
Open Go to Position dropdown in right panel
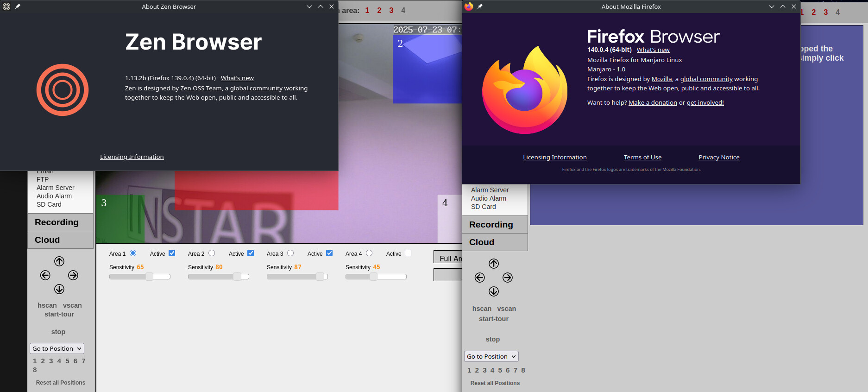[x=491, y=356]
